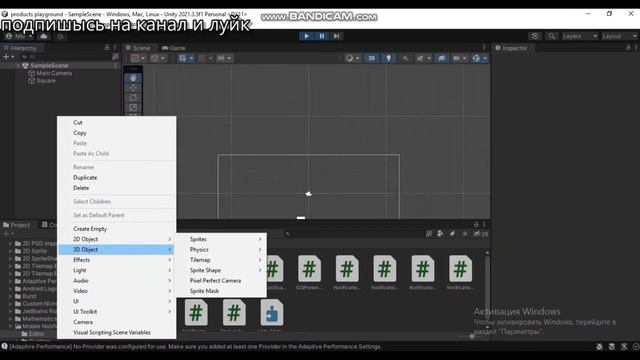Click the tool pivot mode dropdown

tap(138, 58)
